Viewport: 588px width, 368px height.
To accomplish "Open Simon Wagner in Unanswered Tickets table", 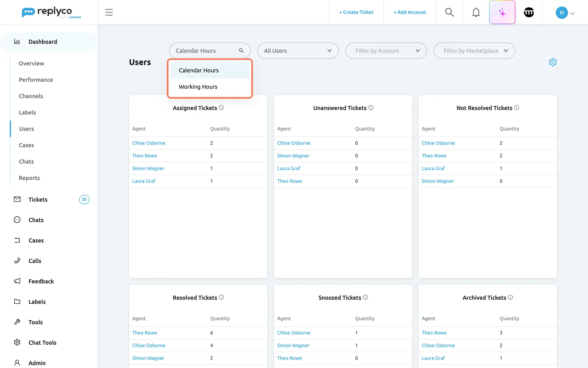I will click(293, 156).
